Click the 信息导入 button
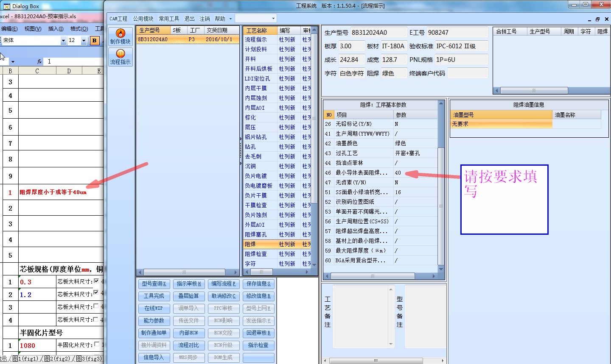Viewport: 611px width, 364px height. (154, 358)
